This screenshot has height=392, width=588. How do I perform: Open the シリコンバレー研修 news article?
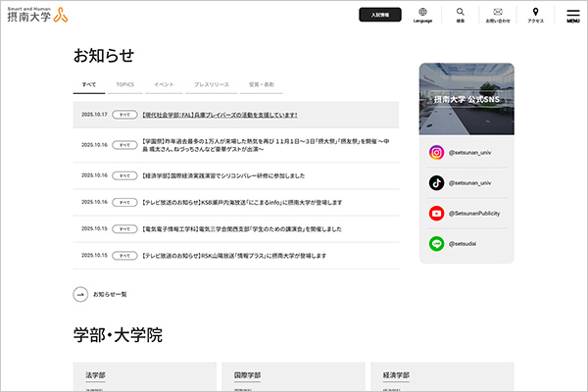223,175
